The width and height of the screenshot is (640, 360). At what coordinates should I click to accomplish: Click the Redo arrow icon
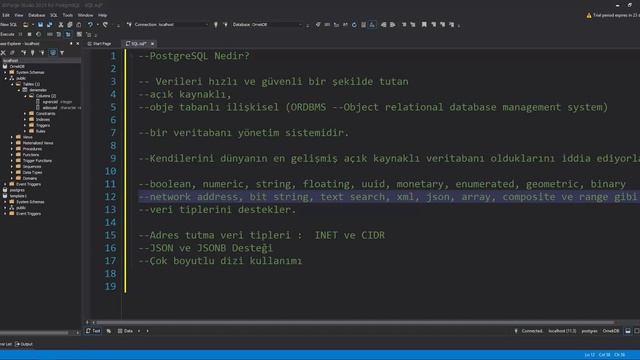[x=105, y=25]
